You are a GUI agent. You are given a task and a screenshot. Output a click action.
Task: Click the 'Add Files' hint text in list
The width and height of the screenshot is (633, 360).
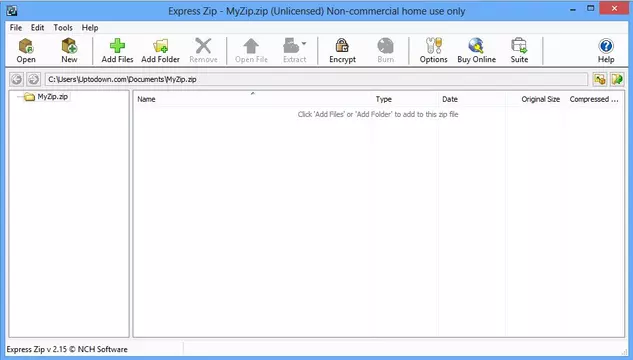pos(378,114)
